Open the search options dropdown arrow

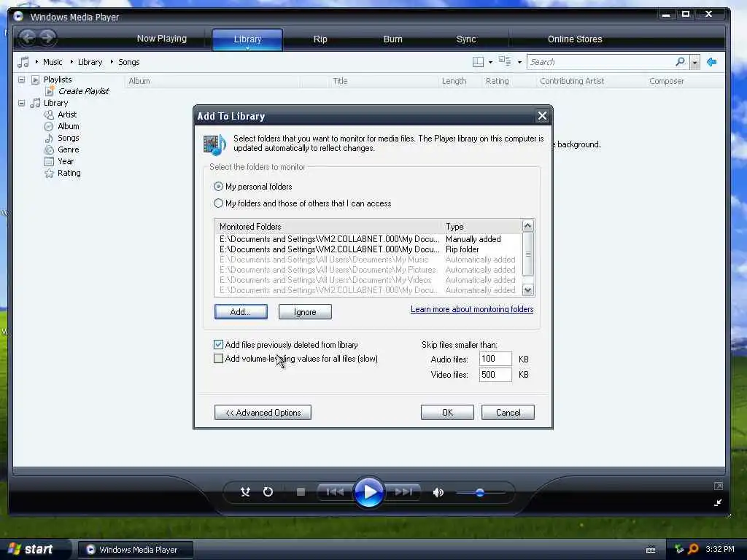[x=694, y=62]
